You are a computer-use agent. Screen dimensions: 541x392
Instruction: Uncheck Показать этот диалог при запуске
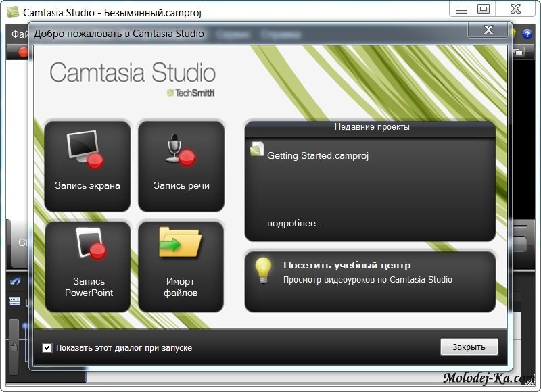point(47,348)
